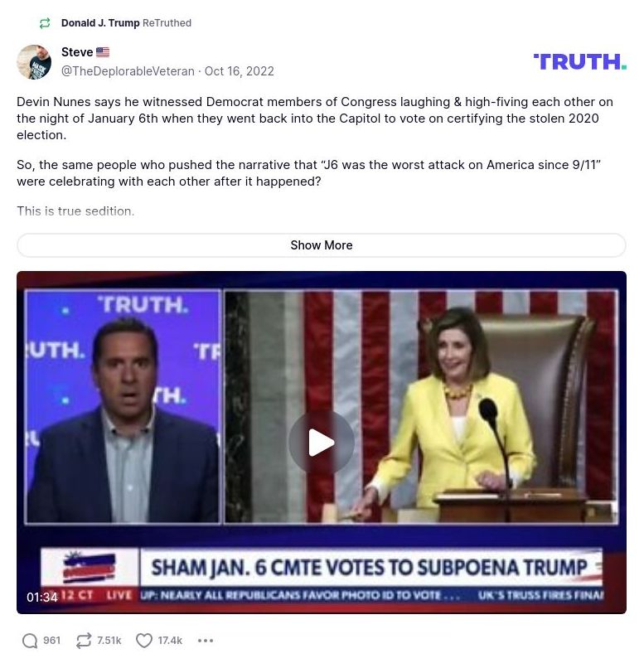The image size is (644, 668).
Task: Open the @TheDeplorableVeteran handle link
Action: [x=128, y=71]
